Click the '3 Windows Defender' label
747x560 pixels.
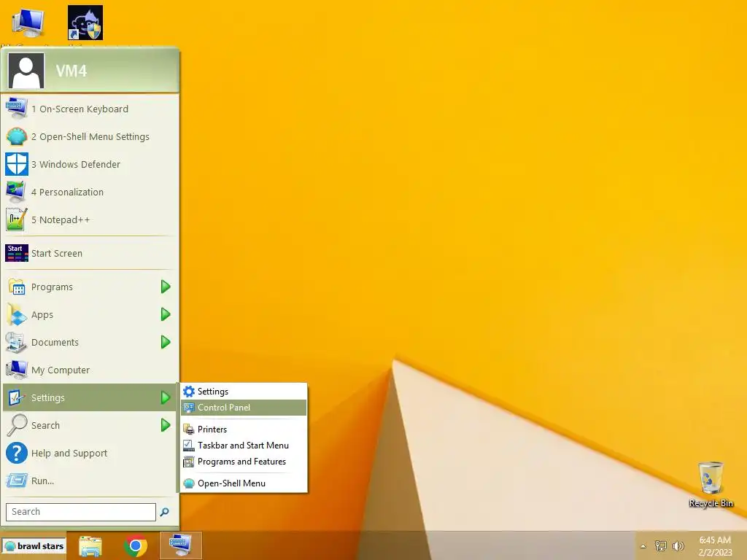76,164
